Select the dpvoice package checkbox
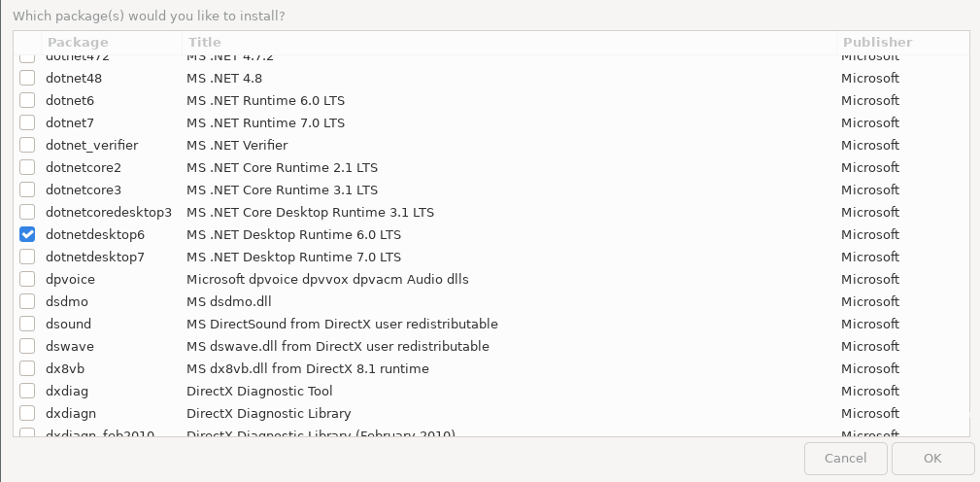Image resolution: width=980 pixels, height=482 pixels. click(x=27, y=279)
